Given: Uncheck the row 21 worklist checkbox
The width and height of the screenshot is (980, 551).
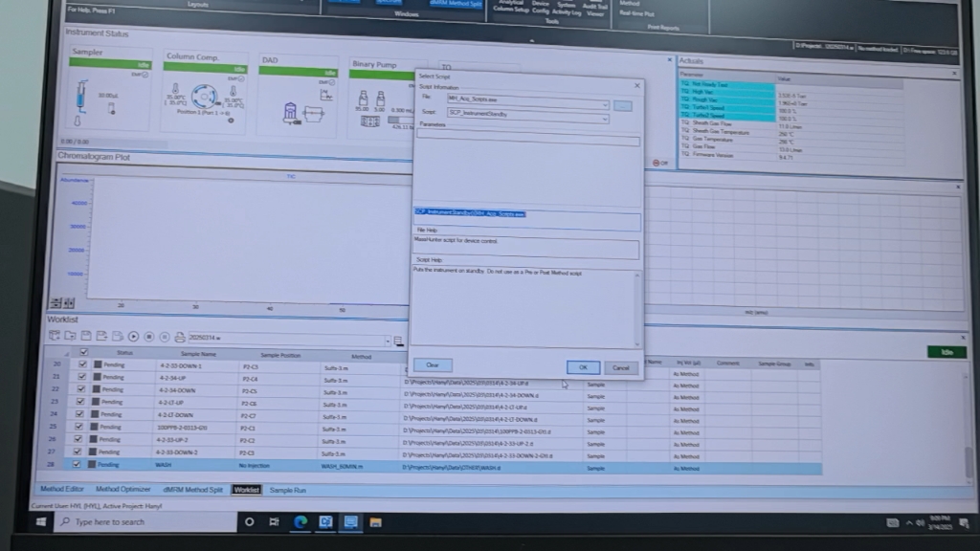Looking at the screenshot, I should click(82, 377).
